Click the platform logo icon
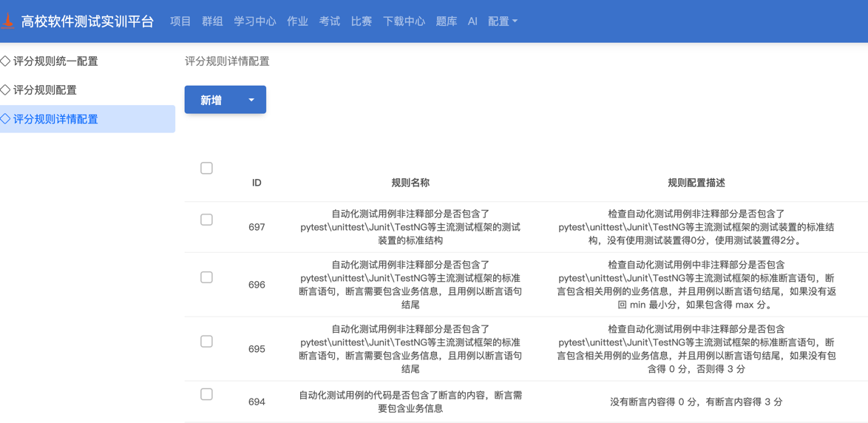 coord(7,21)
